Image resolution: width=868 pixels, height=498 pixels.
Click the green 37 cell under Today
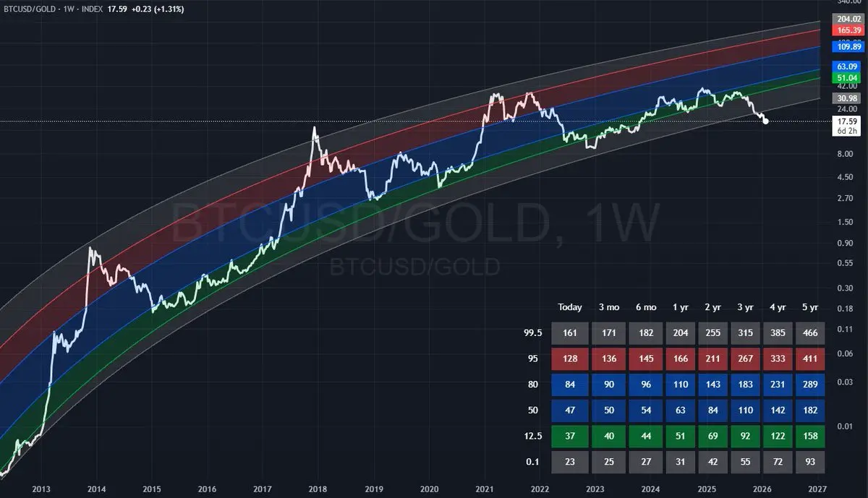click(x=570, y=437)
